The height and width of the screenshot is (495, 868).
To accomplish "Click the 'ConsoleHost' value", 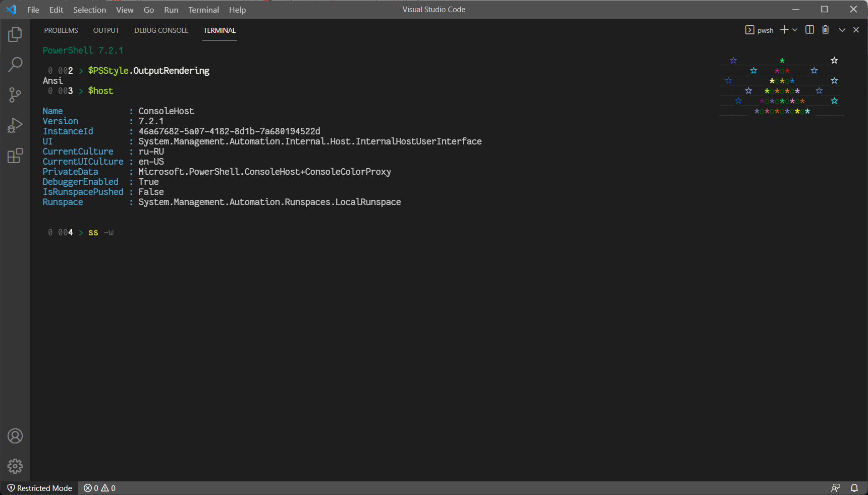I will pos(166,111).
